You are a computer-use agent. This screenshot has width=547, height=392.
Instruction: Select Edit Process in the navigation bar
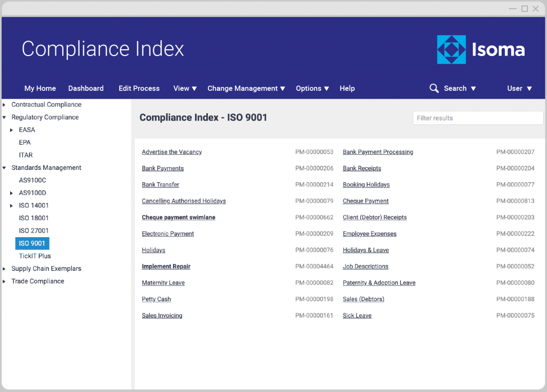click(x=139, y=88)
